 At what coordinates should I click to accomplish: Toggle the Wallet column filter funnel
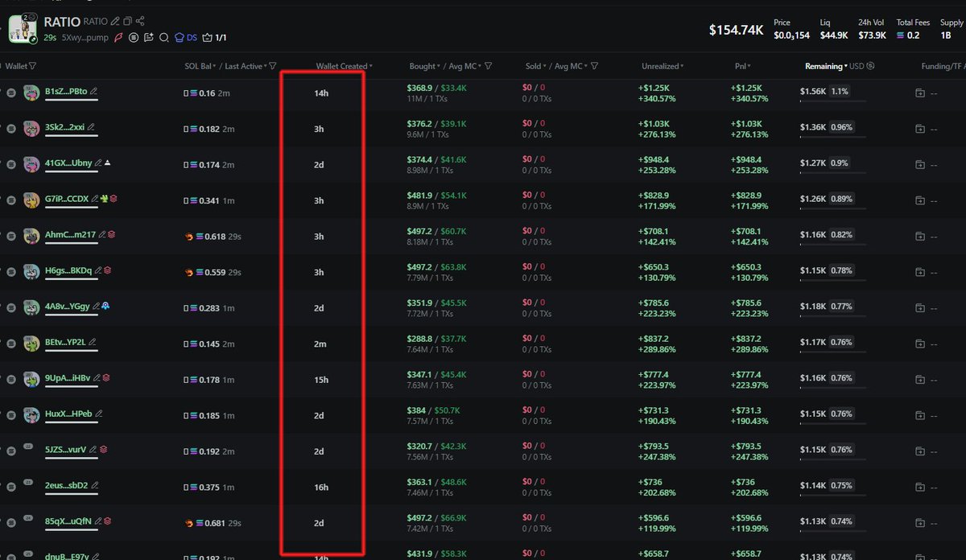[32, 66]
